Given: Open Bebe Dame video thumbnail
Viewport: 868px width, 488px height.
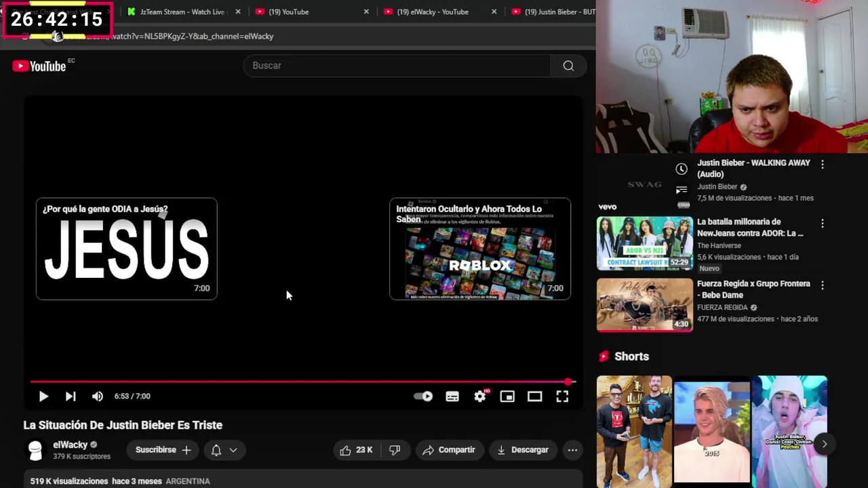Looking at the screenshot, I should pos(645,305).
